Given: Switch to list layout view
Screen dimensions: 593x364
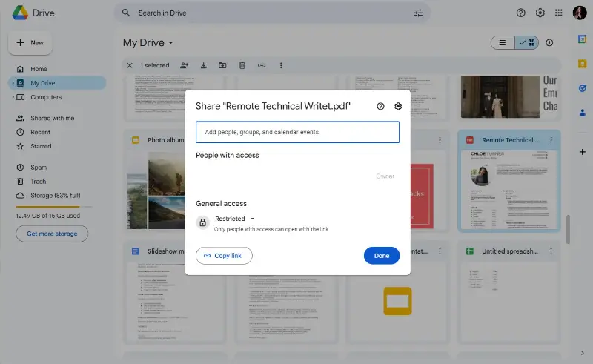Looking at the screenshot, I should (503, 43).
